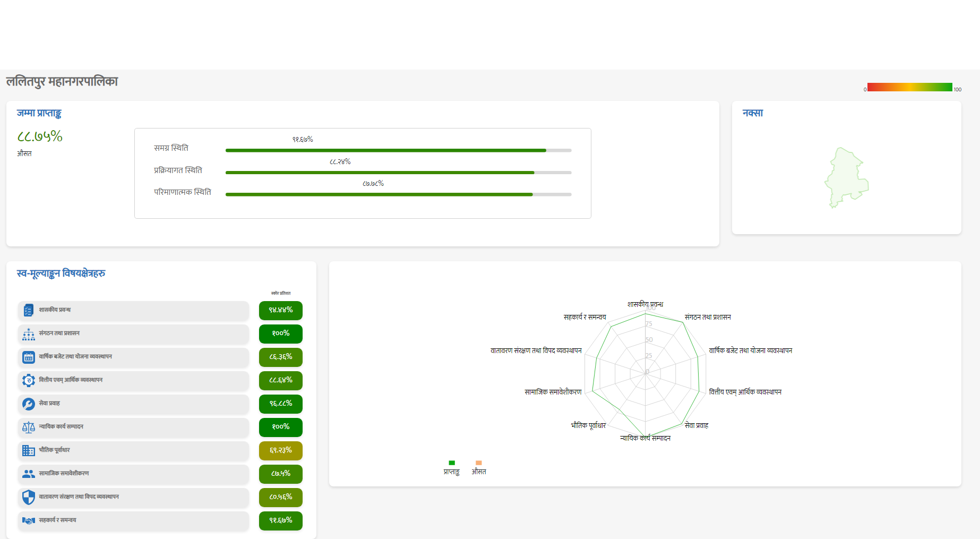The height and width of the screenshot is (539, 980).
Task: Click the परिमाणात्मक स्थिति progress bar
Action: click(x=398, y=194)
